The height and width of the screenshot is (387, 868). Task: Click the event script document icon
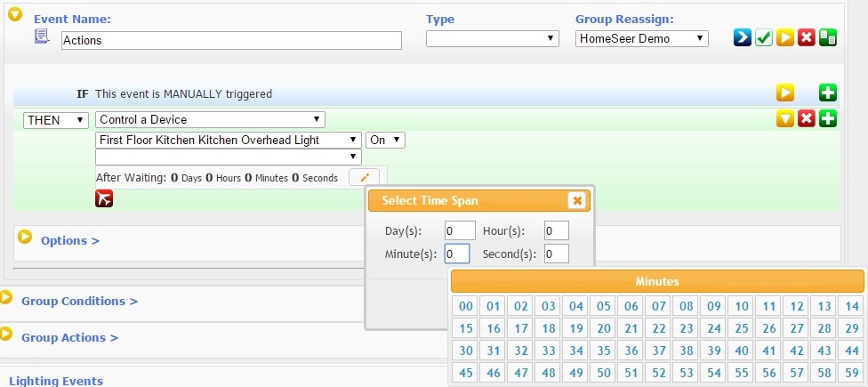click(42, 37)
